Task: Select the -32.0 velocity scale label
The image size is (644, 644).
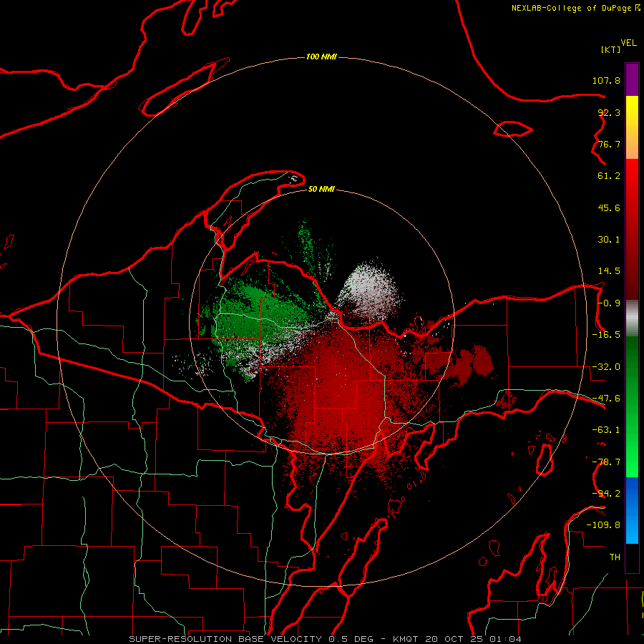Action: point(606,367)
